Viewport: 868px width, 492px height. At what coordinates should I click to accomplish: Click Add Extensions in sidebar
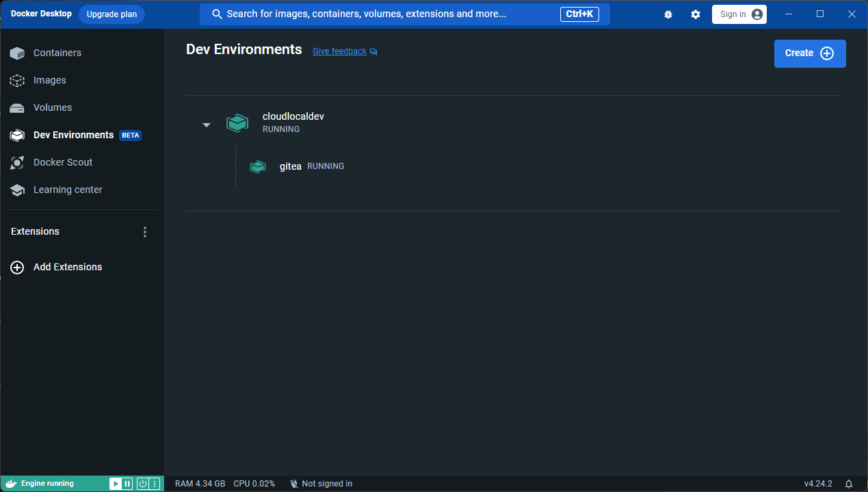tap(68, 267)
